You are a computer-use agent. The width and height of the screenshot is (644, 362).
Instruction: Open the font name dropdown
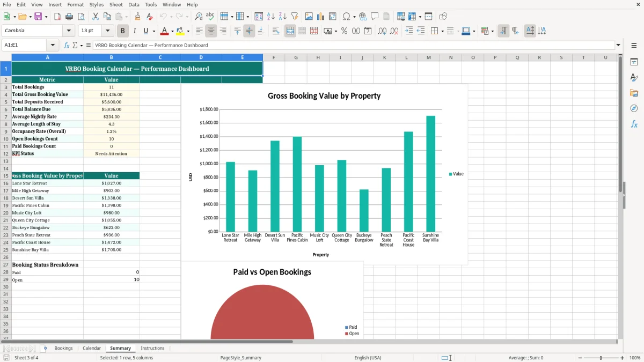[x=69, y=31]
